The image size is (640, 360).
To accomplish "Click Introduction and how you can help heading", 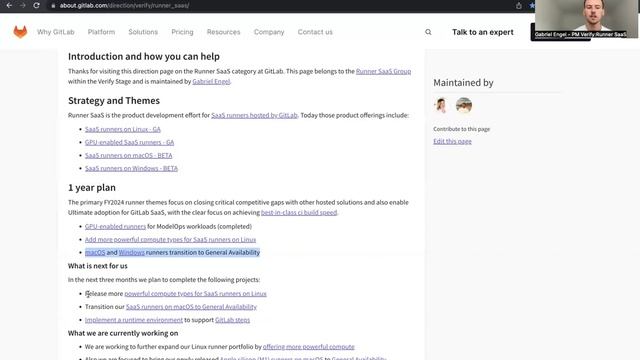I will pos(144,56).
